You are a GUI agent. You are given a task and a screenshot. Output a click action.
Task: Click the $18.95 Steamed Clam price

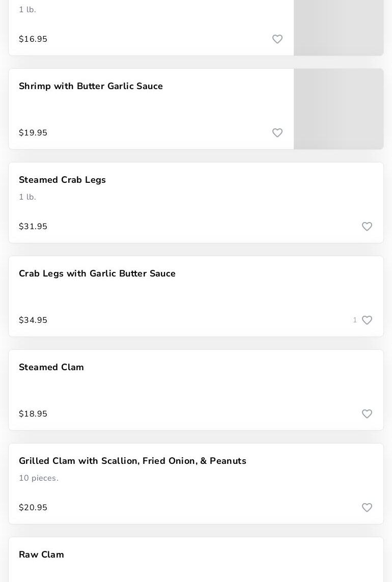click(33, 414)
